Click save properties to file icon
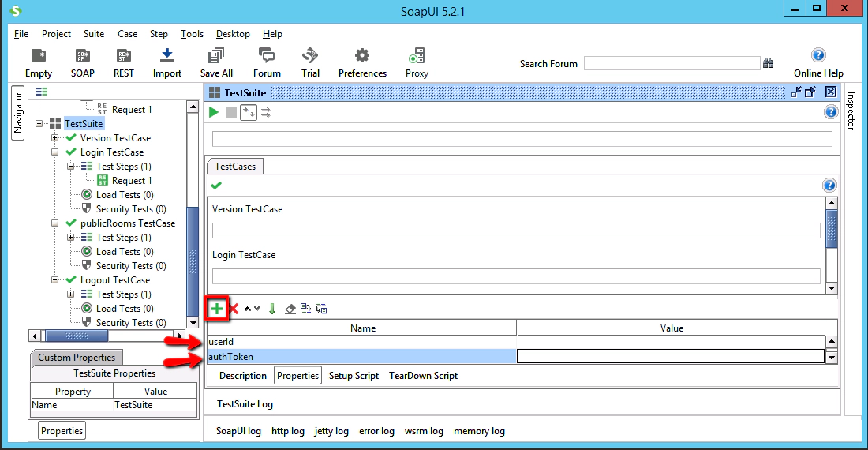The width and height of the screenshot is (868, 450). tap(322, 309)
